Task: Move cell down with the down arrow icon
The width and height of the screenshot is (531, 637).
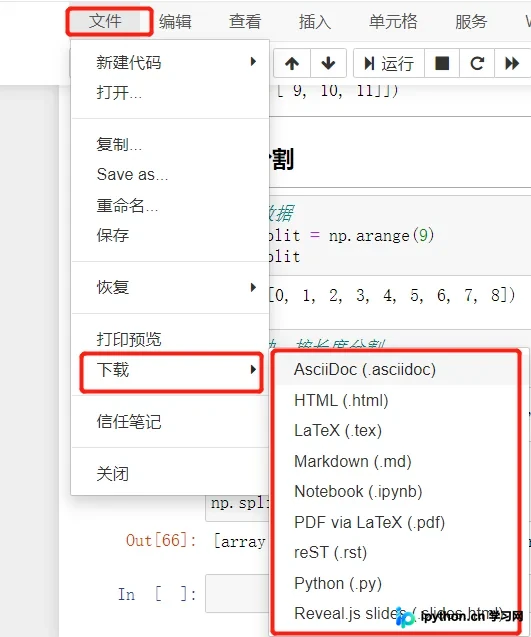Action: tap(328, 63)
